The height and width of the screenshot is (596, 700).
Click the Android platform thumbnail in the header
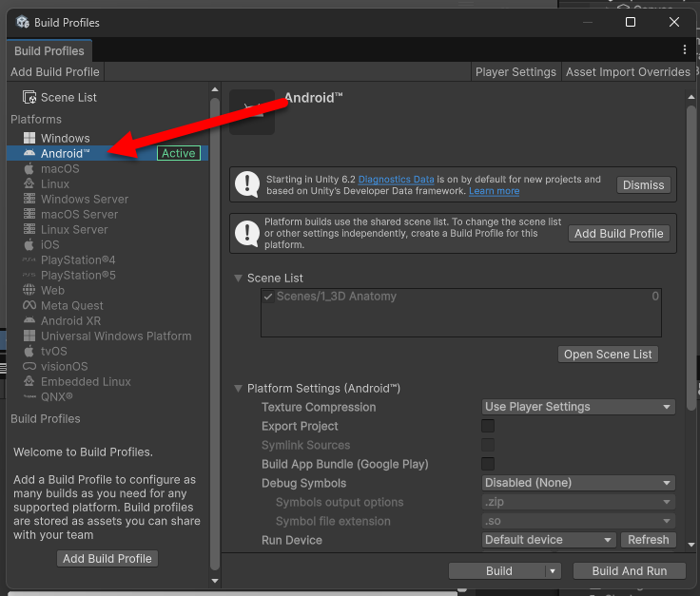point(252,112)
